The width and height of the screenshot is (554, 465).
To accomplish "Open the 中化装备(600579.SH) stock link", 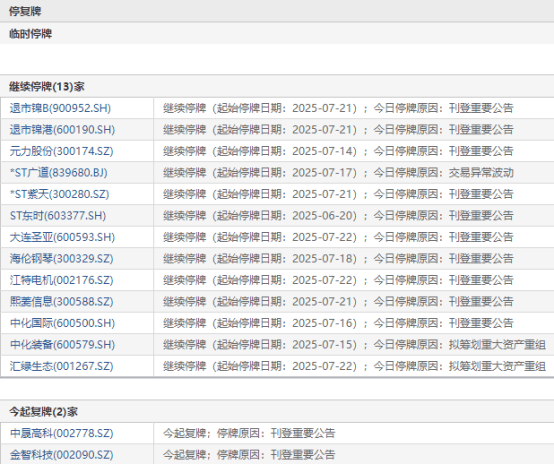I will click(x=62, y=345).
